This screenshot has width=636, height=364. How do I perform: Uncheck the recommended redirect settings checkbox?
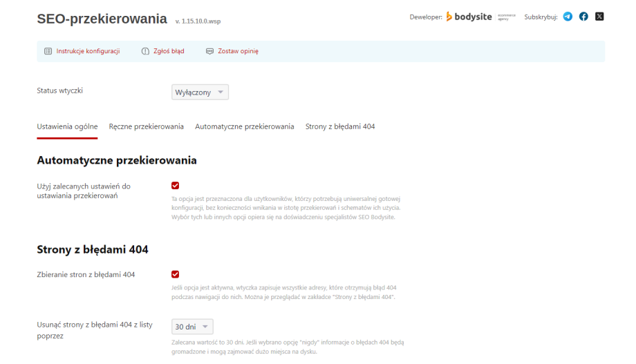[175, 186]
